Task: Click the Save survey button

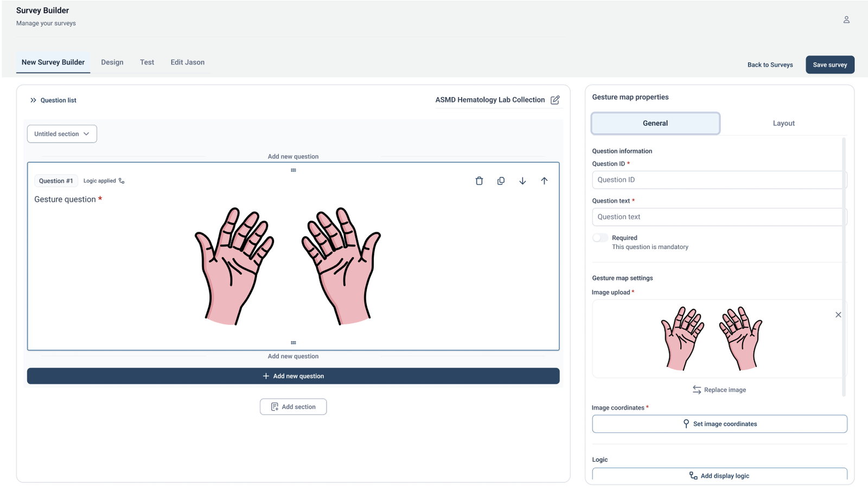Action: point(830,65)
